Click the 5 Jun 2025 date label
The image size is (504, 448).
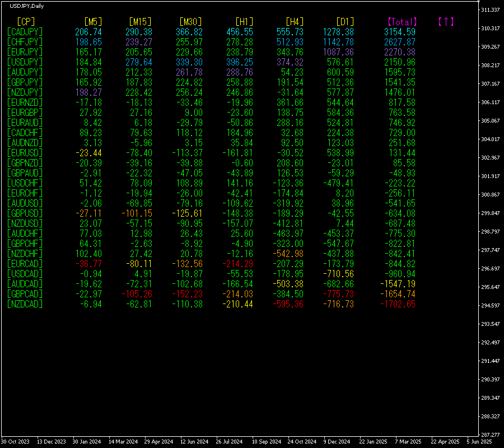[x=479, y=442]
